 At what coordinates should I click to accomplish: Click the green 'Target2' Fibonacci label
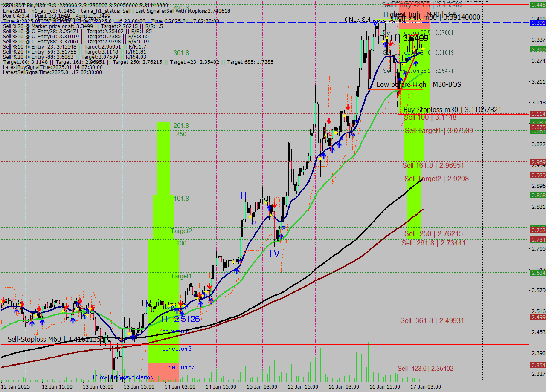coord(181,231)
